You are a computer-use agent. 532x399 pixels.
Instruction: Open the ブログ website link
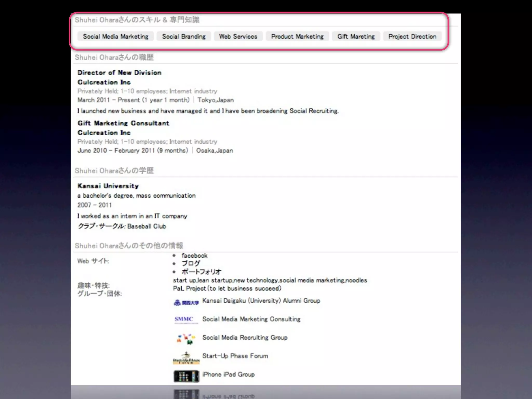point(191,263)
